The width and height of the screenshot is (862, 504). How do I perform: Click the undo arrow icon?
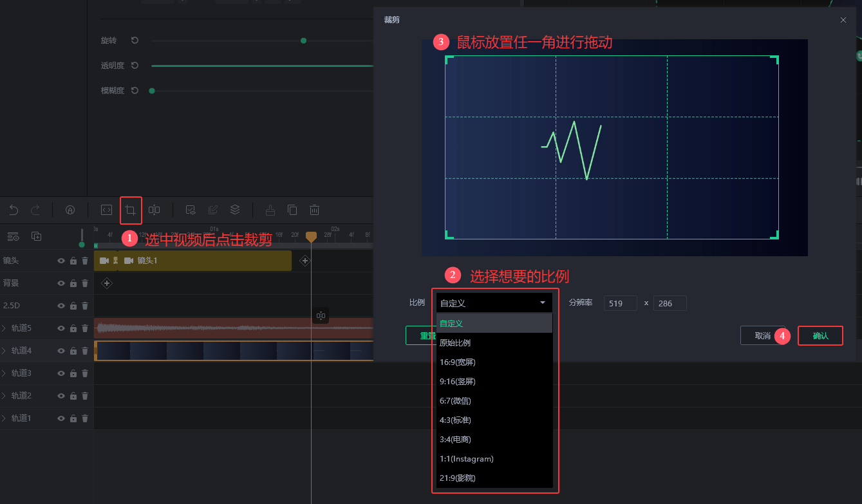(x=14, y=210)
